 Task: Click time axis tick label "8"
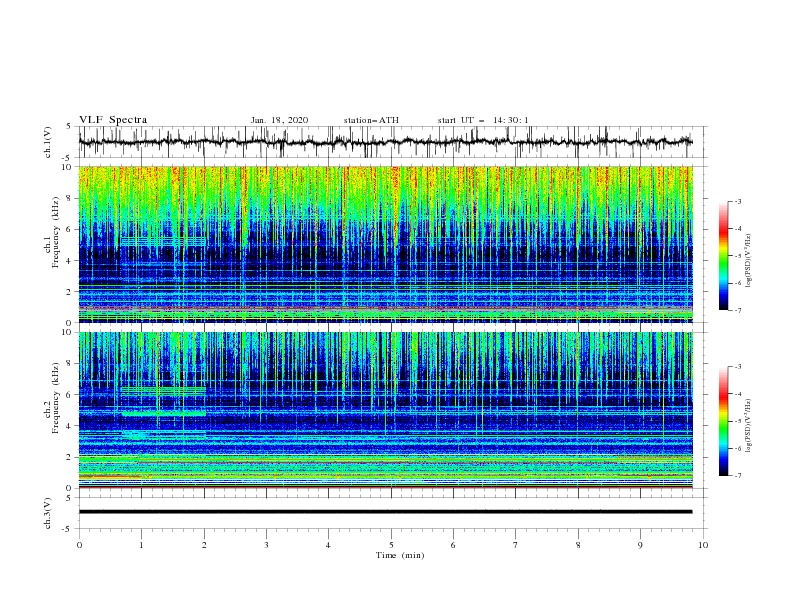pos(578,545)
